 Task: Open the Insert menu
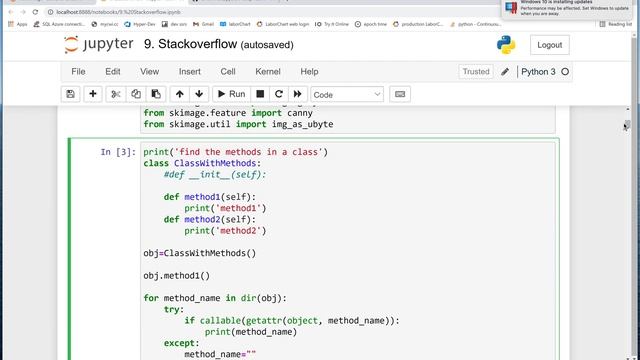click(x=189, y=71)
